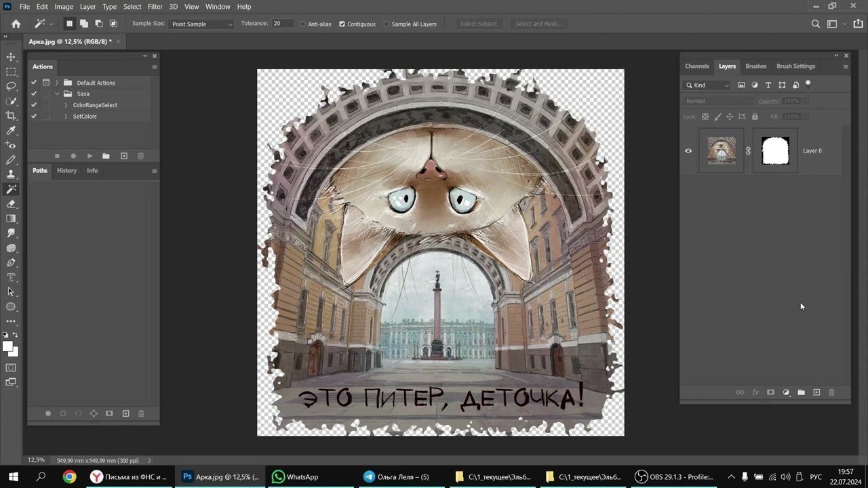Switch to the Channels tab

[697, 66]
